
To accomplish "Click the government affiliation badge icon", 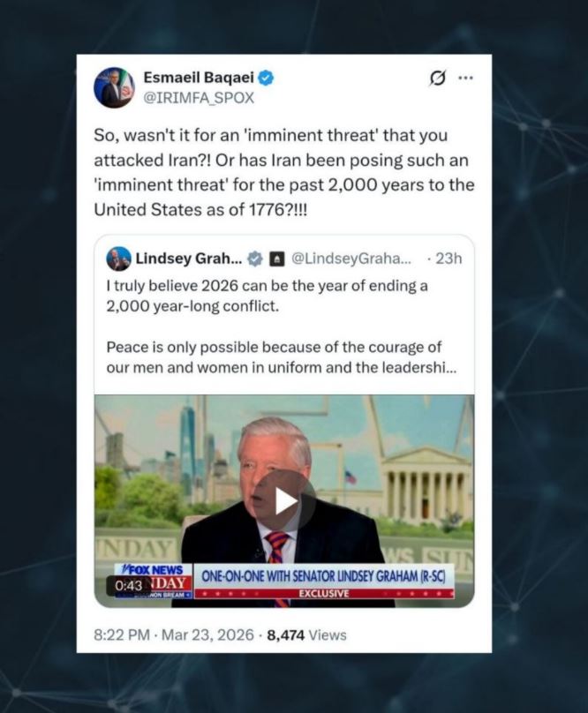I will pyautogui.click(x=275, y=259).
